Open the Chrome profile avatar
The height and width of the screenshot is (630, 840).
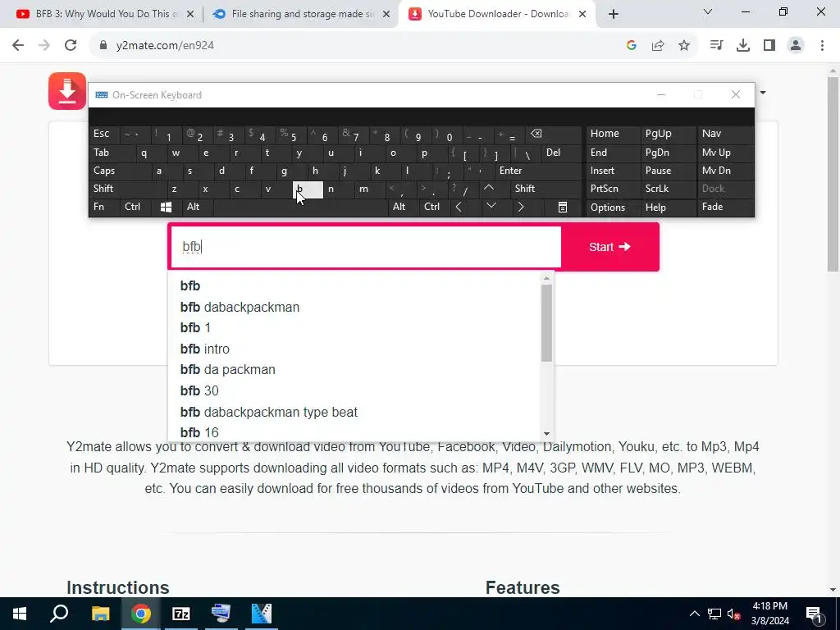tap(796, 46)
